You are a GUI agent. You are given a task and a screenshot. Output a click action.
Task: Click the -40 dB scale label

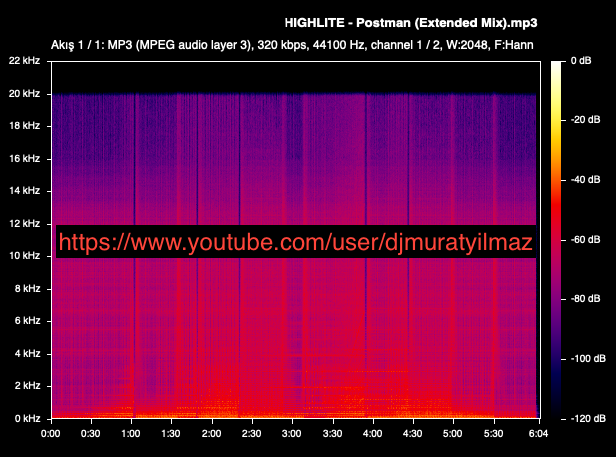coord(585,180)
